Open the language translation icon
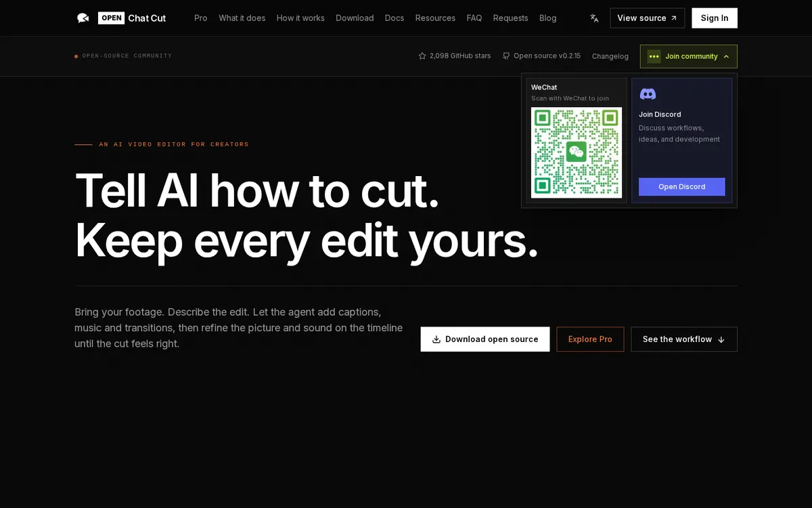 click(x=594, y=18)
